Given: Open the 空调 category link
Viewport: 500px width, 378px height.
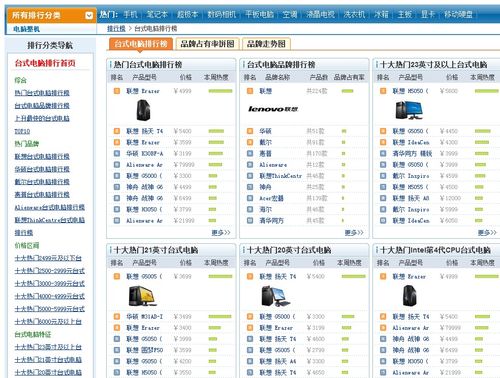Looking at the screenshot, I should pos(290,15).
